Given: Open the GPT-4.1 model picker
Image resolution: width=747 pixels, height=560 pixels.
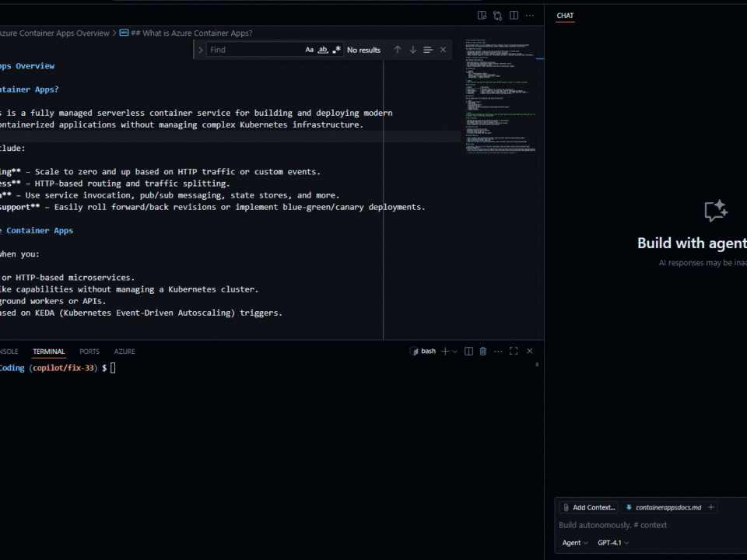Looking at the screenshot, I should click(x=614, y=543).
